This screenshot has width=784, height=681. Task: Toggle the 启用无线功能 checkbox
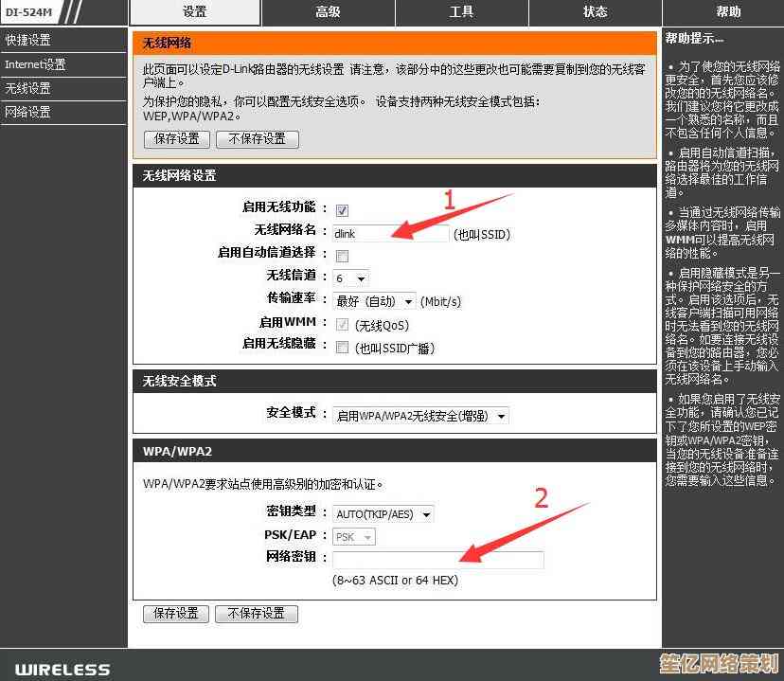pos(343,210)
